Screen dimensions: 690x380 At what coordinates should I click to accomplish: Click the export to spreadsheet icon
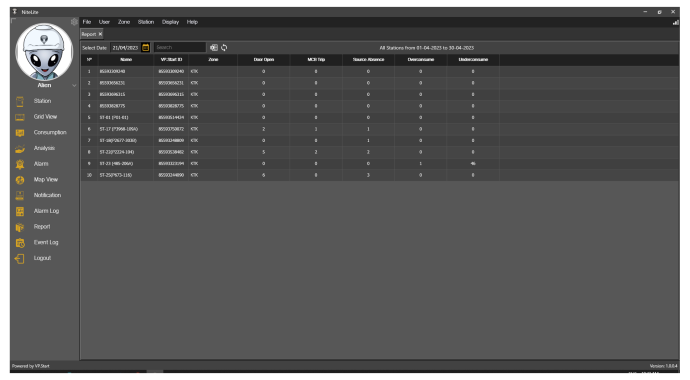pos(214,48)
